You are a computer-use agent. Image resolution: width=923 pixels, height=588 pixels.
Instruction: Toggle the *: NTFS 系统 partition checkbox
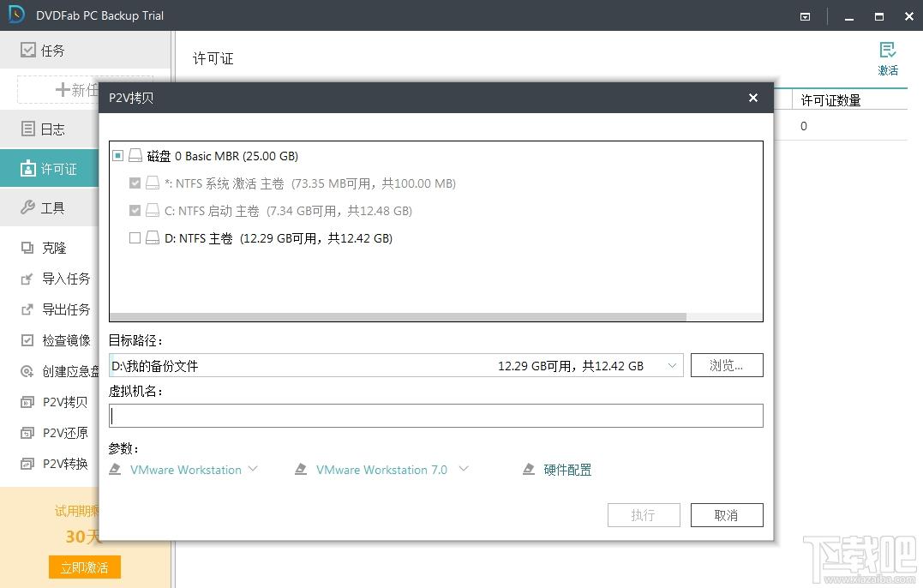[x=135, y=183]
